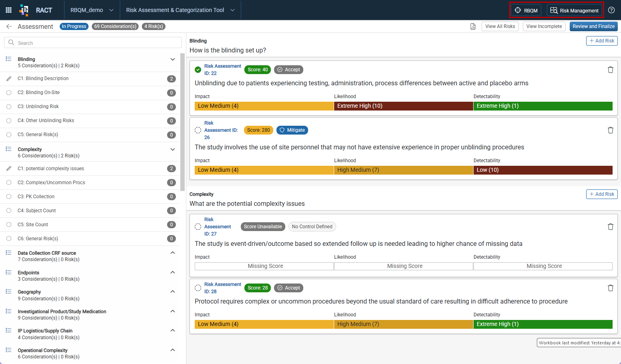The height and width of the screenshot is (364, 621).
Task: Open the Risk Management tab
Action: tap(575, 10)
